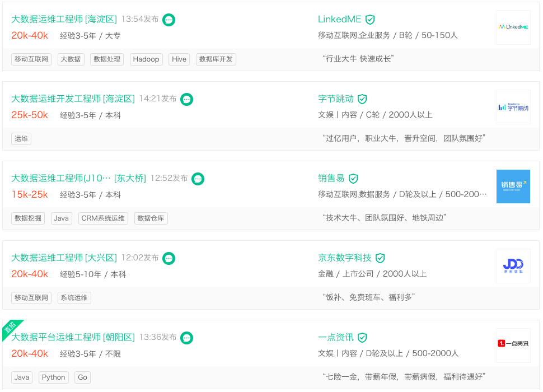The width and height of the screenshot is (543, 392).
Task: Open LinkedME company logo
Action: (x=513, y=27)
